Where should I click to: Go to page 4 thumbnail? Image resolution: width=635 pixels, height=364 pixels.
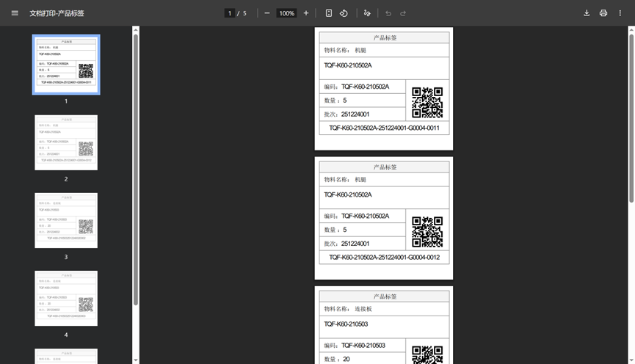click(66, 298)
